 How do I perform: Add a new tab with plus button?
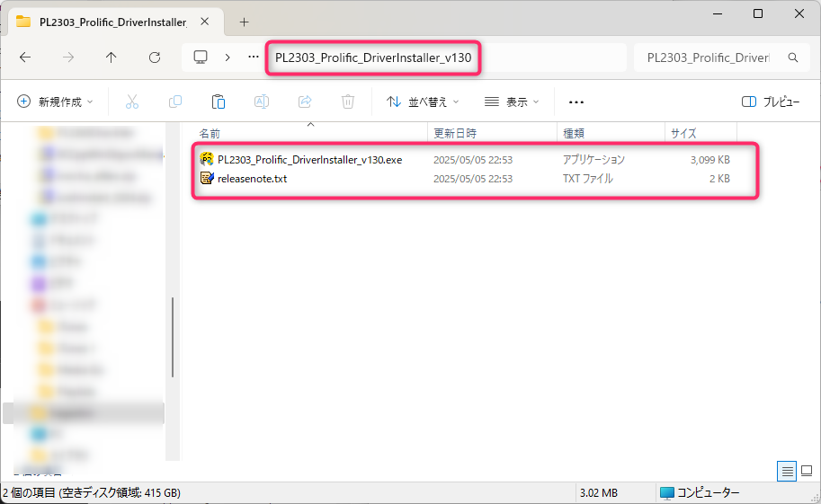(x=244, y=22)
